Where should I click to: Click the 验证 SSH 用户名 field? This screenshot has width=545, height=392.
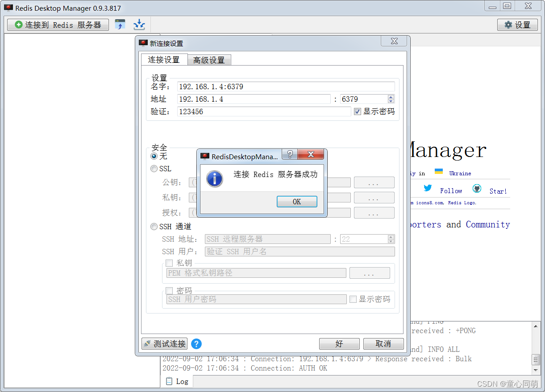coord(300,252)
